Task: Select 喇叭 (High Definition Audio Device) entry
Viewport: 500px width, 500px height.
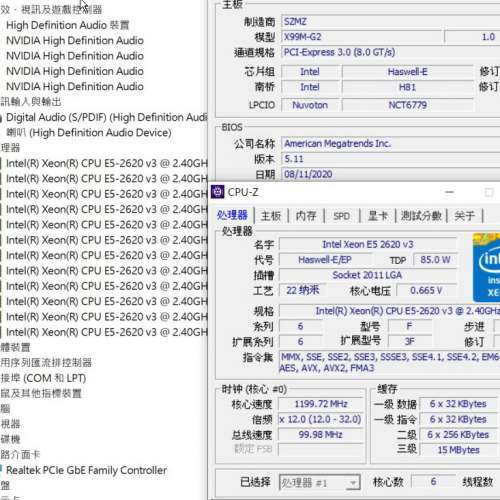Action: point(89,133)
